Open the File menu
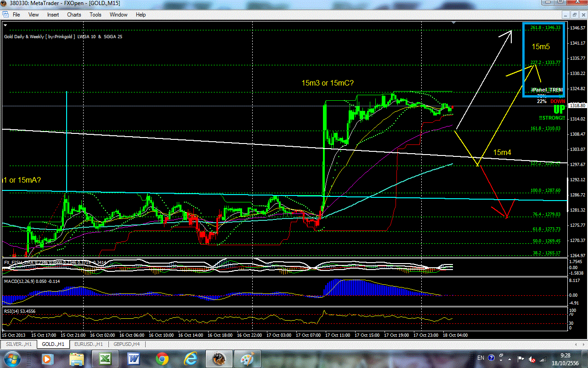The image size is (588, 368). pos(17,15)
